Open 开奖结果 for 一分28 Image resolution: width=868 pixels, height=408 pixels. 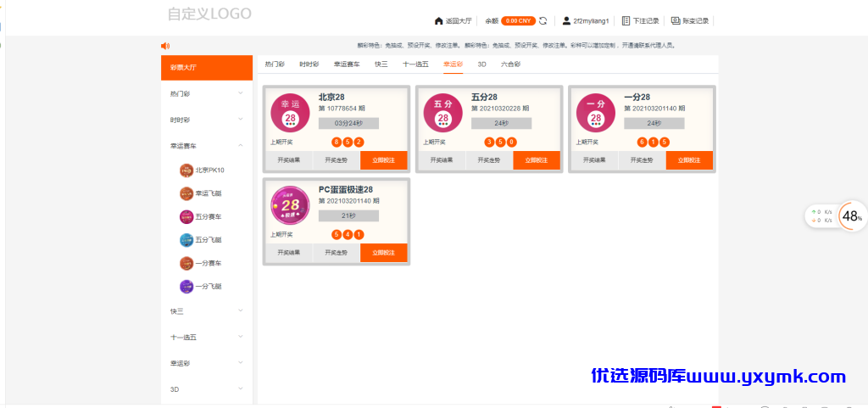[x=594, y=160]
